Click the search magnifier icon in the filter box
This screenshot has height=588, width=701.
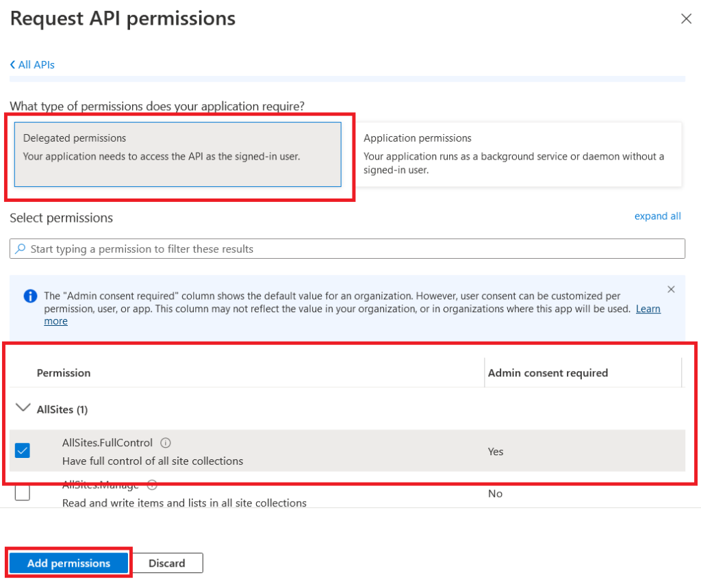pos(21,248)
